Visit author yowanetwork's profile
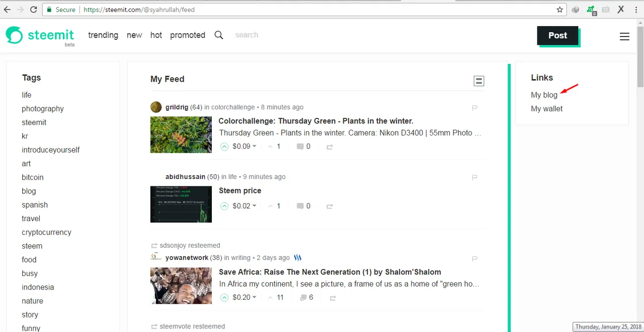This screenshot has width=644, height=332. point(187,258)
